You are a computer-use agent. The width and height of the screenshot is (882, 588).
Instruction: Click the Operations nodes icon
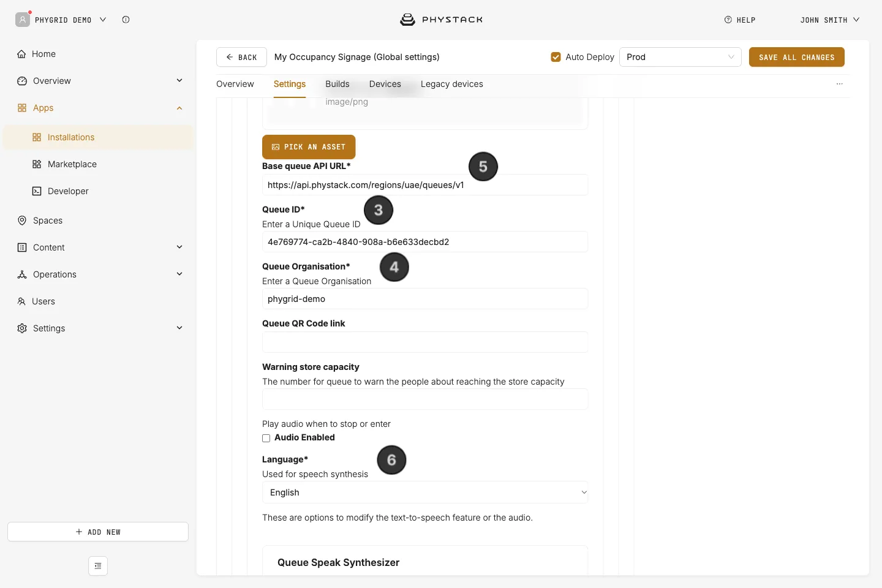(22, 274)
